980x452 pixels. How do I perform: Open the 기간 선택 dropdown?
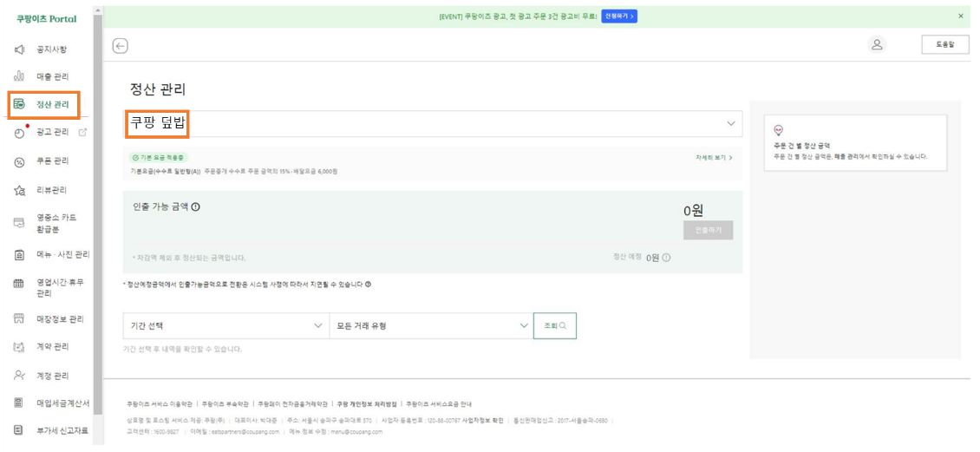click(x=225, y=325)
